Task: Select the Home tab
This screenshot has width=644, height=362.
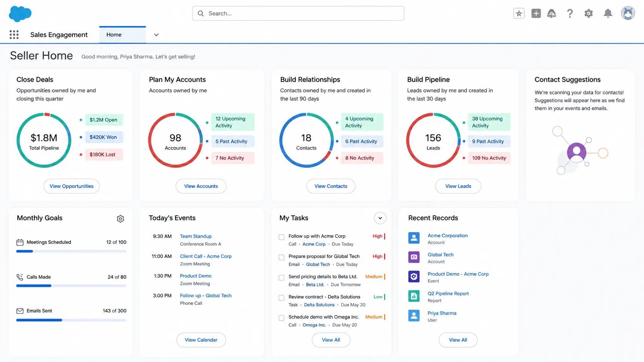Action: [x=122, y=35]
